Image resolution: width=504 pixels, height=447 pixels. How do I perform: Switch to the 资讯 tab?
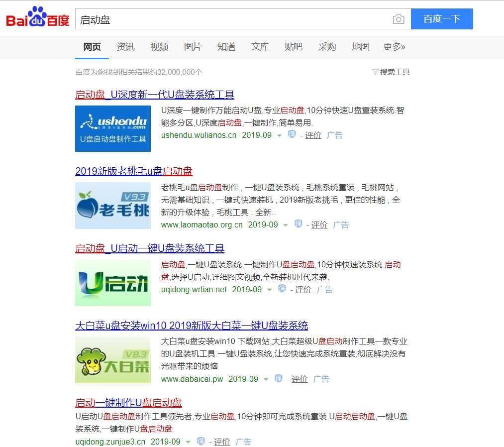[x=126, y=47]
